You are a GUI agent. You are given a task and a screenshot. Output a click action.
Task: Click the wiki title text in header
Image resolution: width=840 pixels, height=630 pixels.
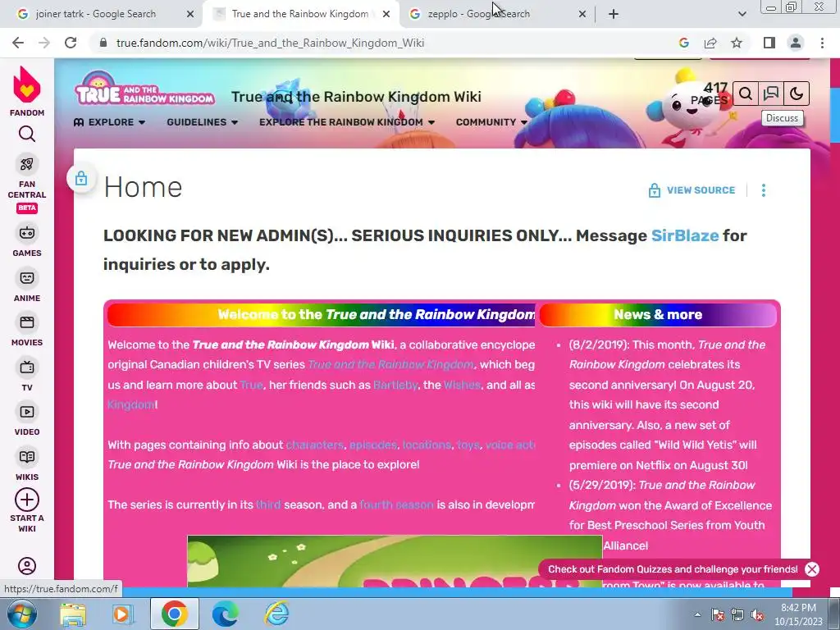pos(356,97)
